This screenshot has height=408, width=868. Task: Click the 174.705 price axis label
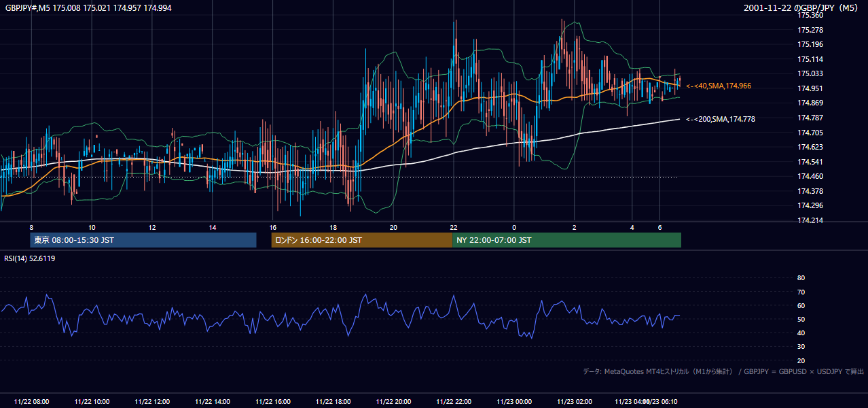[x=810, y=133]
